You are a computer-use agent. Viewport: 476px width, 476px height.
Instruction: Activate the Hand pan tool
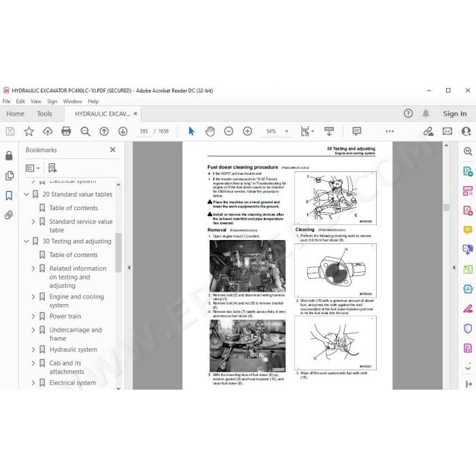pos(210,131)
